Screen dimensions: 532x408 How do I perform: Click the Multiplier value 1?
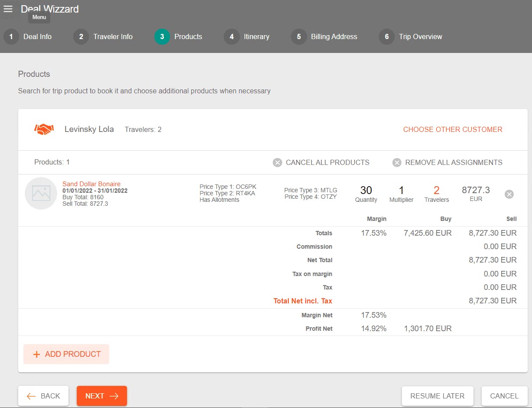coord(401,190)
